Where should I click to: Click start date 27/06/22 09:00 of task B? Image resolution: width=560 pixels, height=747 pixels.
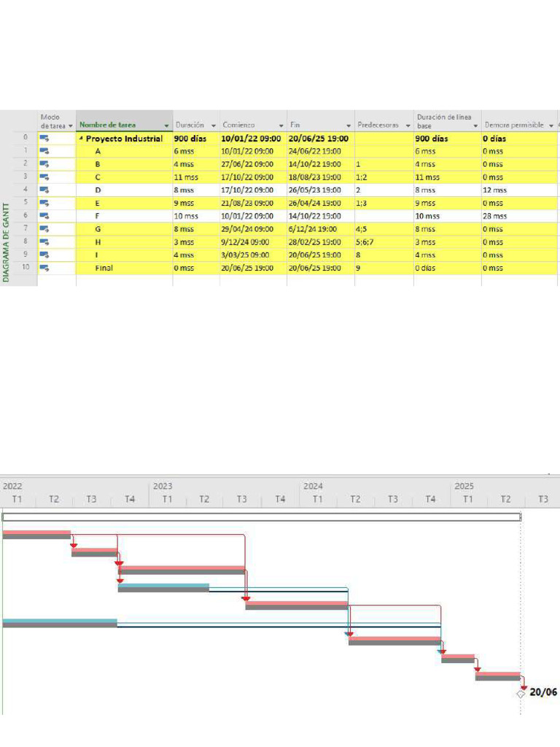247,164
